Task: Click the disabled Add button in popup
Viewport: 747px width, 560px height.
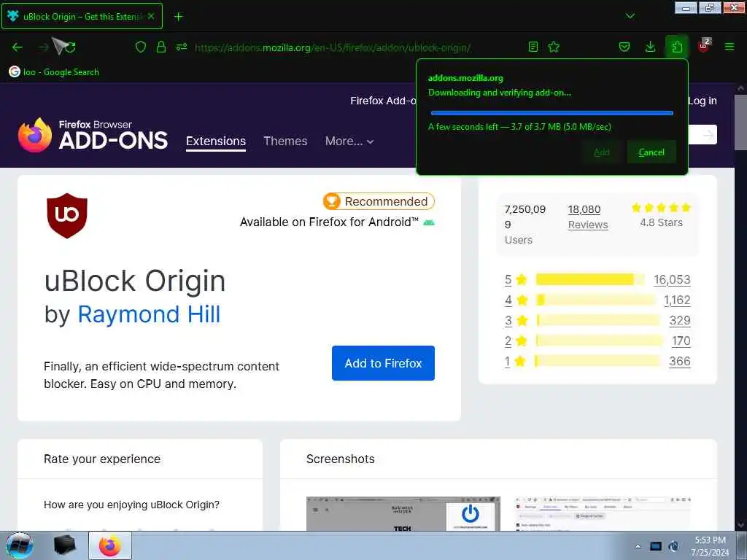Action: coord(602,152)
